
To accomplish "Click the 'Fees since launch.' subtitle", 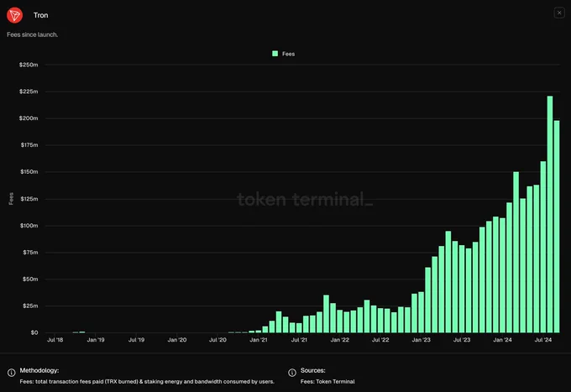I will pos(33,34).
